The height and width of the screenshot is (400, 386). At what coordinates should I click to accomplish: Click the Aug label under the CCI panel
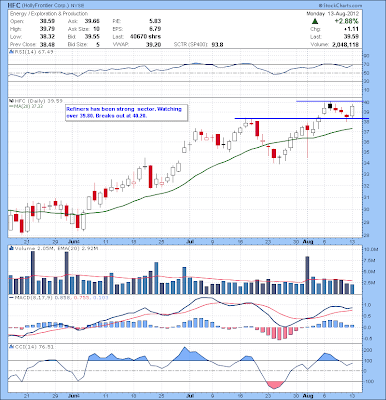pyautogui.click(x=308, y=396)
